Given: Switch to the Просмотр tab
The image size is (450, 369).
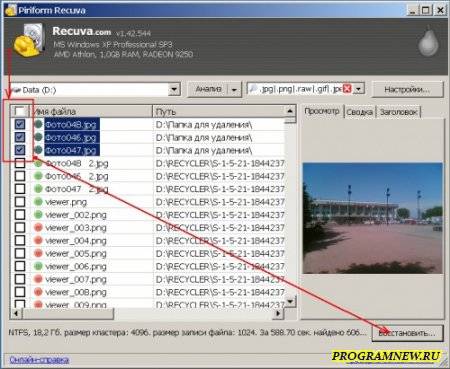Looking at the screenshot, I should (322, 111).
